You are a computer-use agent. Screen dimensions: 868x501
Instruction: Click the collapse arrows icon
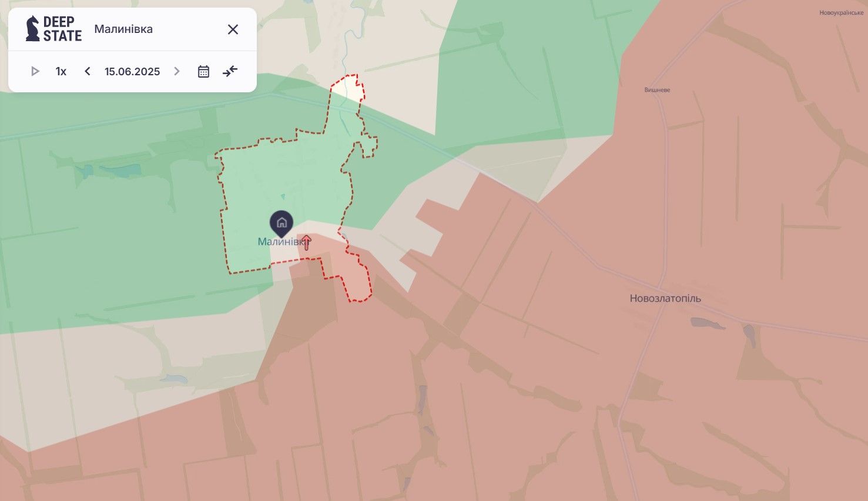[230, 71]
